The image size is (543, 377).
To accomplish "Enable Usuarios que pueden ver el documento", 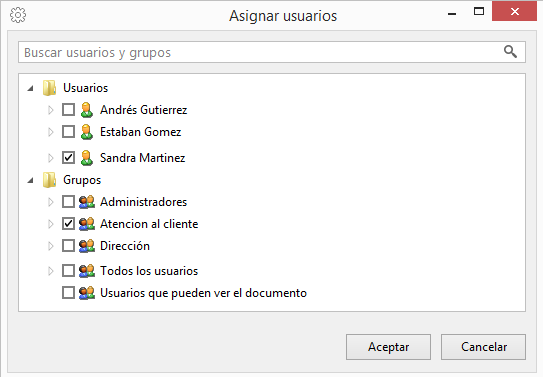I will click(x=68, y=293).
